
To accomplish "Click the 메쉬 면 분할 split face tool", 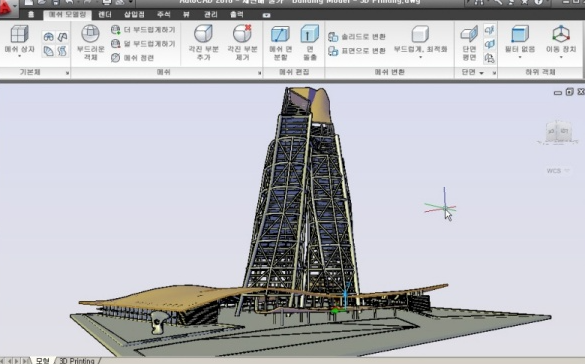I will point(281,43).
